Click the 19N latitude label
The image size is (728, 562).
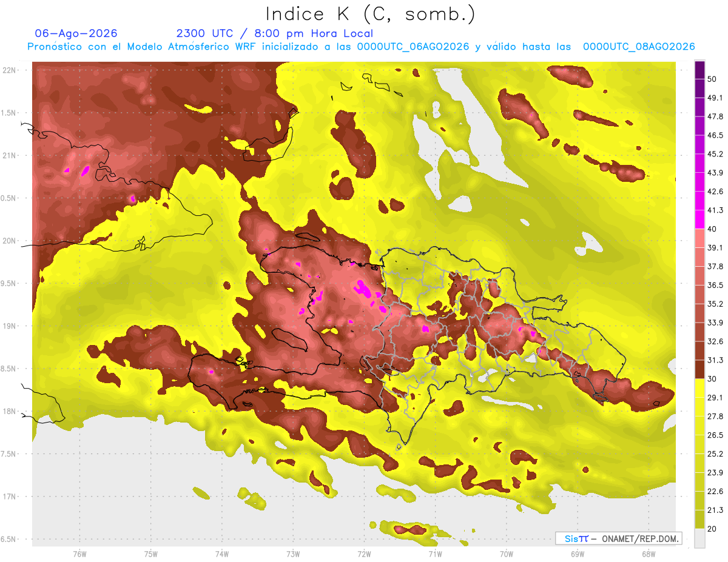(9, 326)
